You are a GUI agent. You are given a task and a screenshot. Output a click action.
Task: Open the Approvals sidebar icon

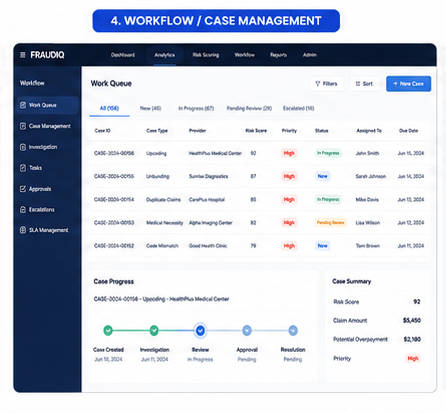pyautogui.click(x=23, y=189)
